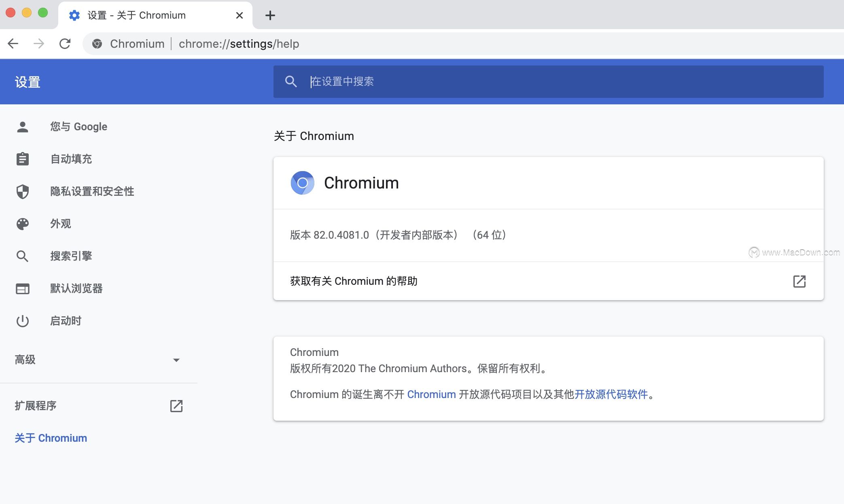The width and height of the screenshot is (844, 504).
Task: Close the 设置 - 关于 Chromium tab
Action: tap(240, 15)
